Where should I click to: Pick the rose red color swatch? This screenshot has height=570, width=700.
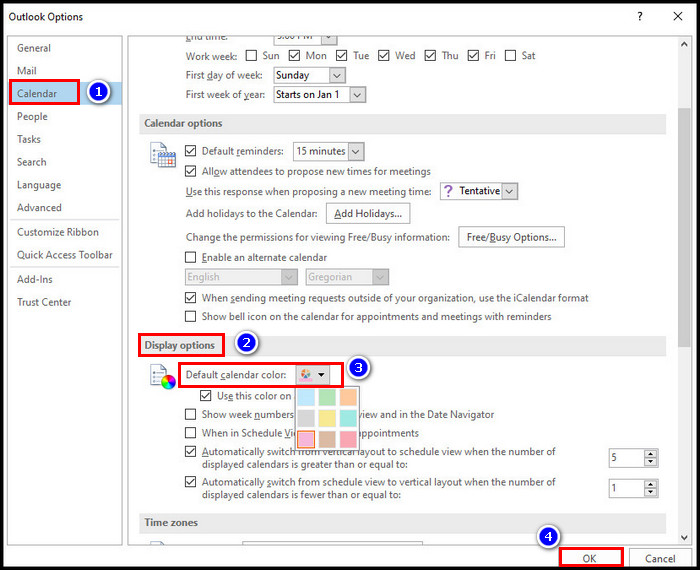coord(348,439)
